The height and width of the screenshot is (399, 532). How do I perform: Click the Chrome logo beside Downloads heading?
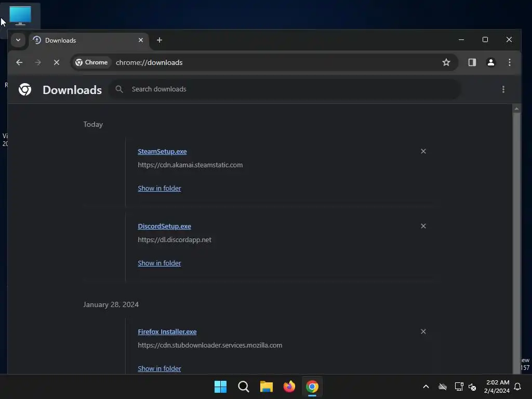click(x=25, y=89)
